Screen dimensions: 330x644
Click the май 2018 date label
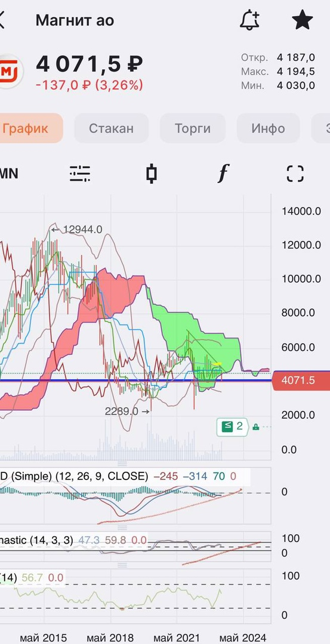[x=110, y=637]
